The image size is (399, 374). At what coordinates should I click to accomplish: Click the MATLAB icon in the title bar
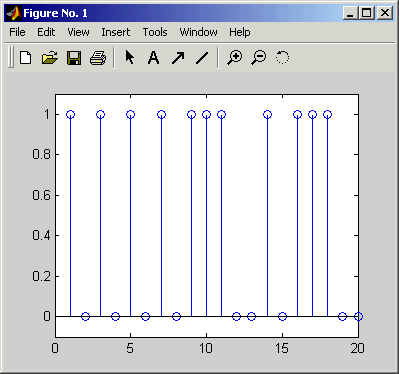point(13,13)
